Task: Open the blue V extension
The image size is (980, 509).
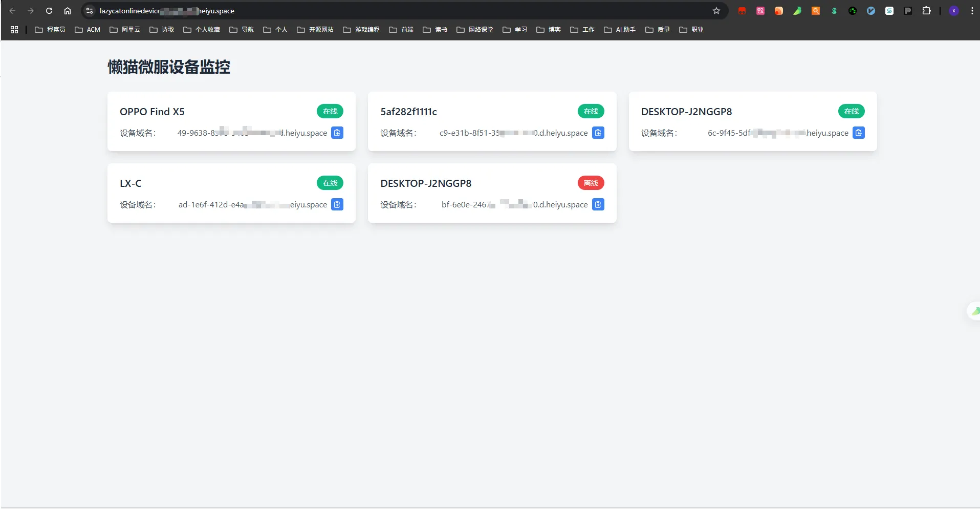Action: tap(871, 11)
